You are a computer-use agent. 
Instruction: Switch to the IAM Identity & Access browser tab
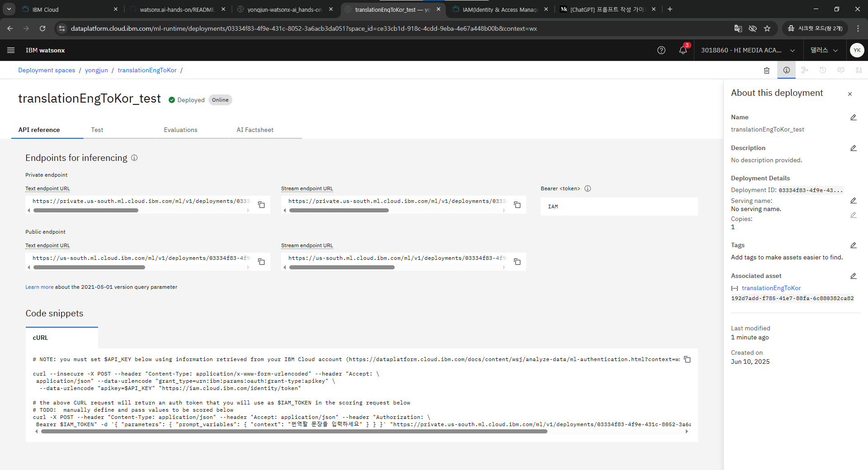(500, 9)
